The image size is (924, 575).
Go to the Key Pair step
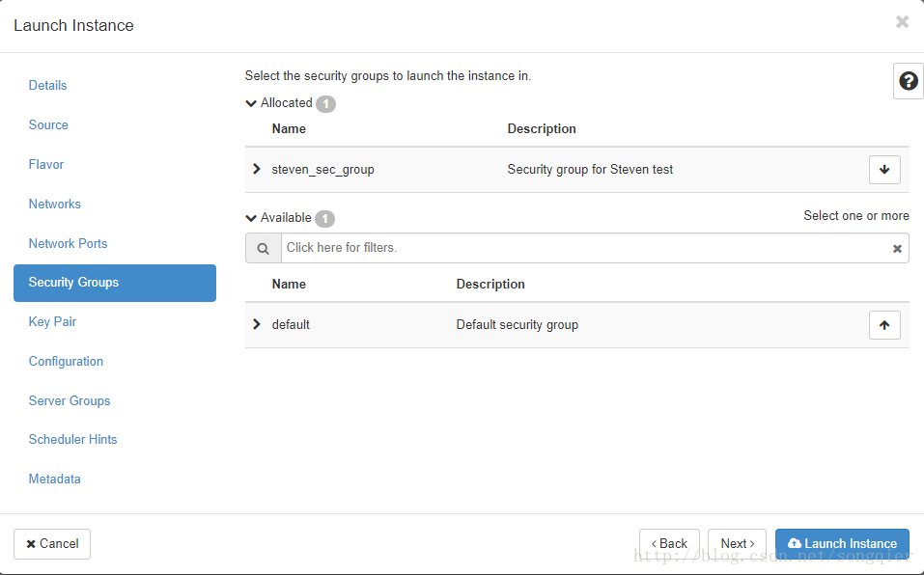coord(52,322)
